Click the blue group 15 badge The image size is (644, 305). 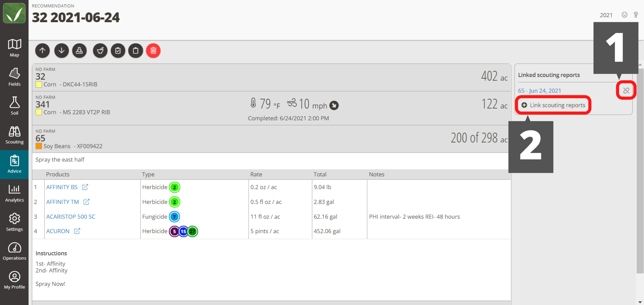tap(183, 232)
